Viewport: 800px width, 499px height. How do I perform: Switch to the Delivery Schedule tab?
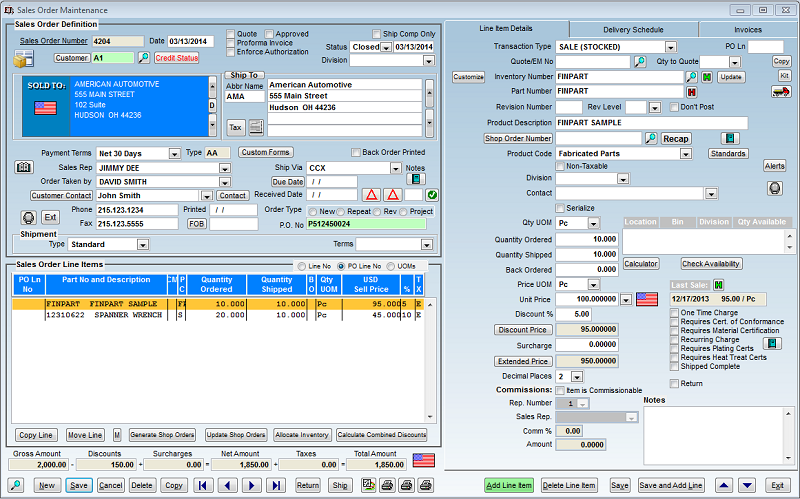634,30
